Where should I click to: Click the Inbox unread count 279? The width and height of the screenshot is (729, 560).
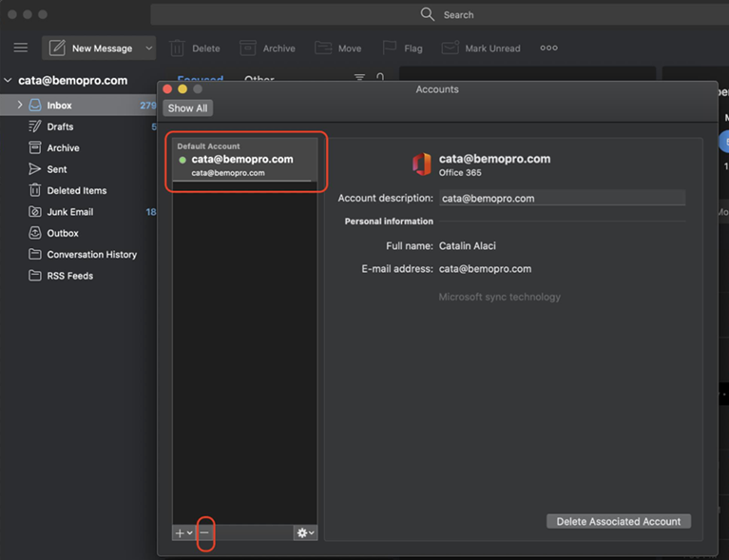[x=148, y=106]
